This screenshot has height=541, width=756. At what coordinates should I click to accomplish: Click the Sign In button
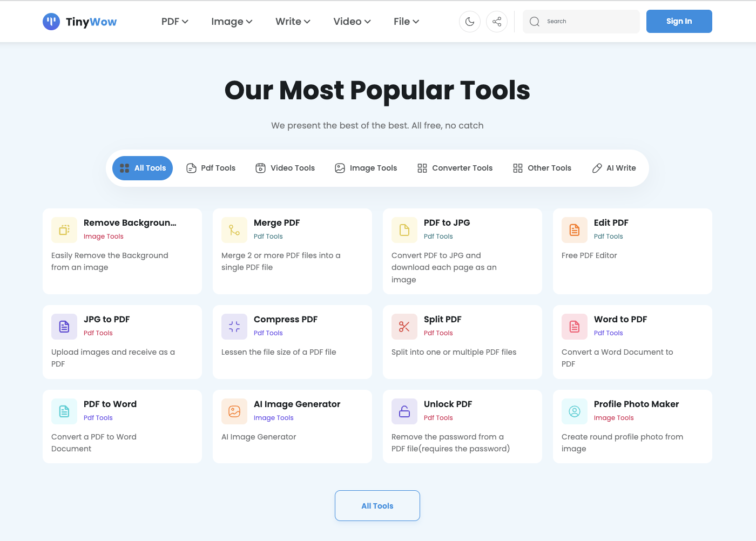[679, 21]
